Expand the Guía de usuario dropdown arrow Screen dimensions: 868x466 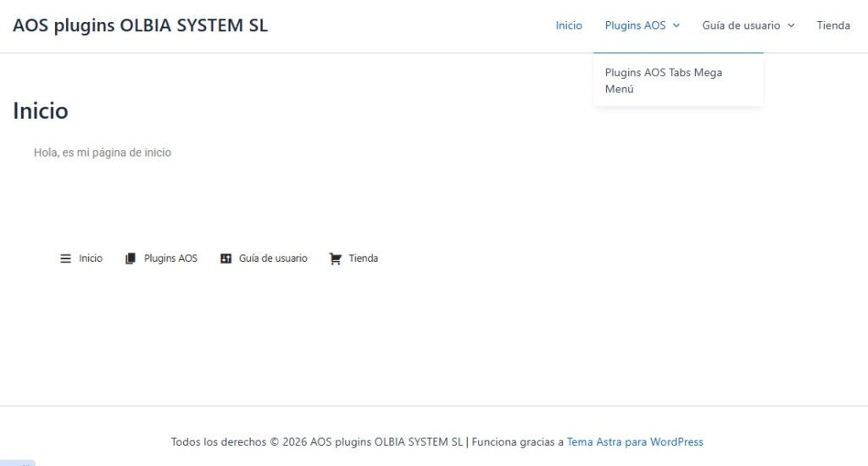(791, 25)
